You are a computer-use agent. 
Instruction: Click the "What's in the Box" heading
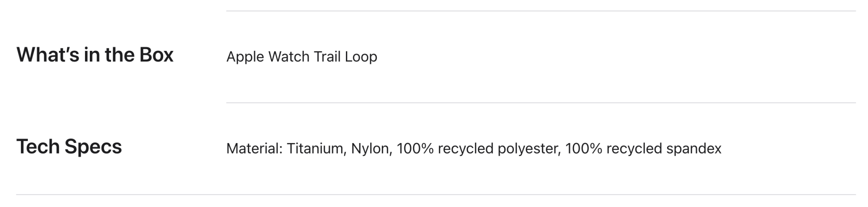click(95, 55)
